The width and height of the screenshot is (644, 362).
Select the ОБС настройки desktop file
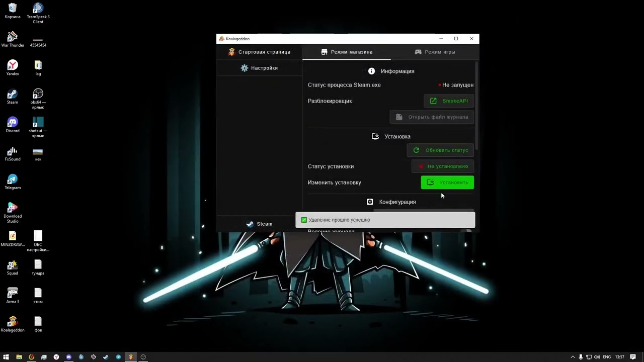tap(38, 241)
